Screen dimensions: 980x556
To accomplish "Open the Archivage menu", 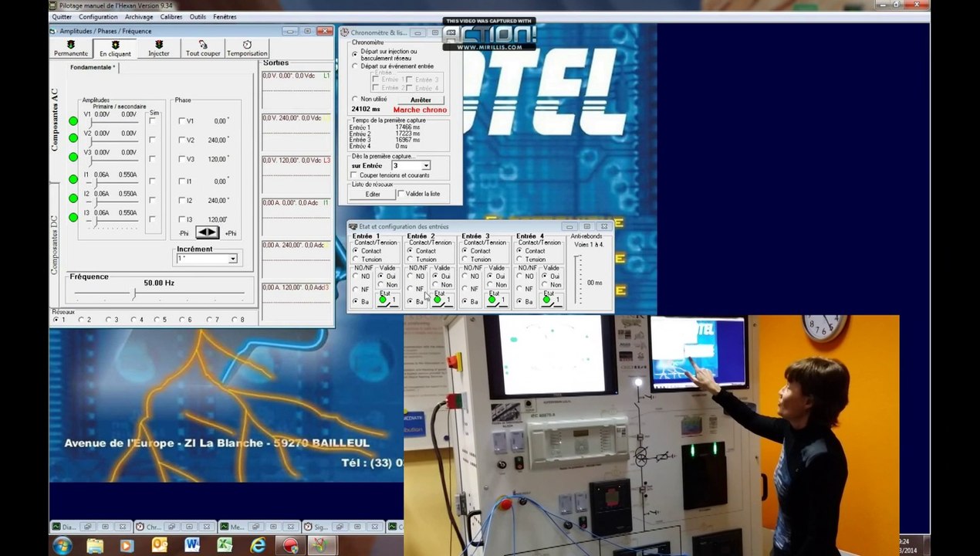I will click(139, 16).
